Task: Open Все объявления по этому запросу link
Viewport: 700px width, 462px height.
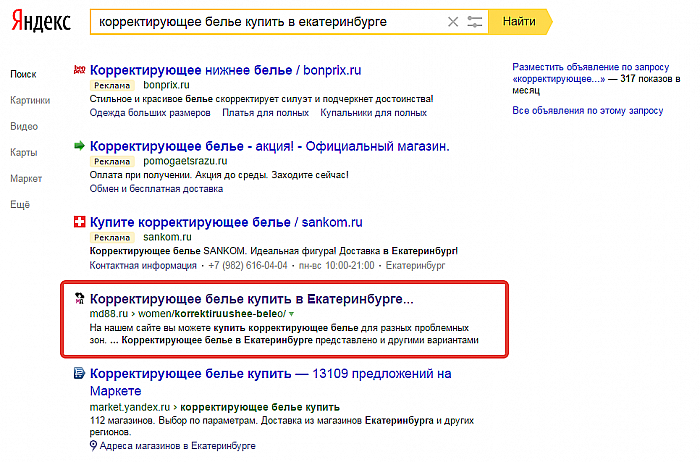Action: 588,110
